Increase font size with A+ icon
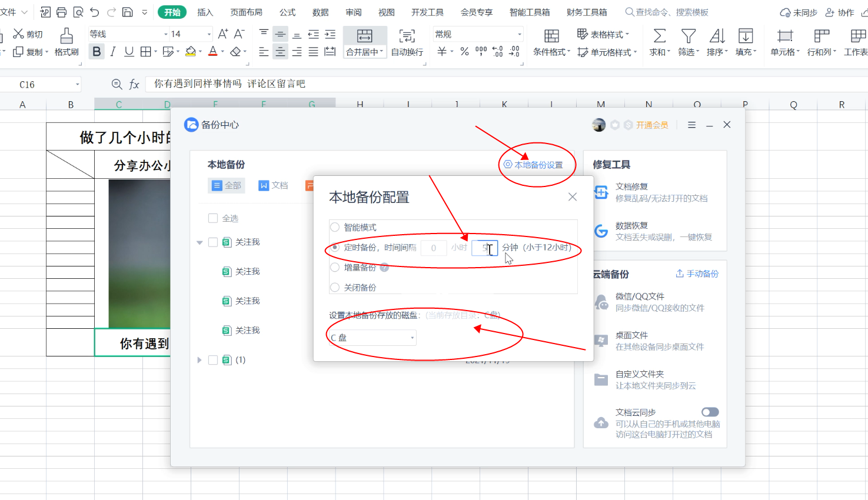Image resolution: width=868 pixels, height=500 pixels. tap(222, 34)
